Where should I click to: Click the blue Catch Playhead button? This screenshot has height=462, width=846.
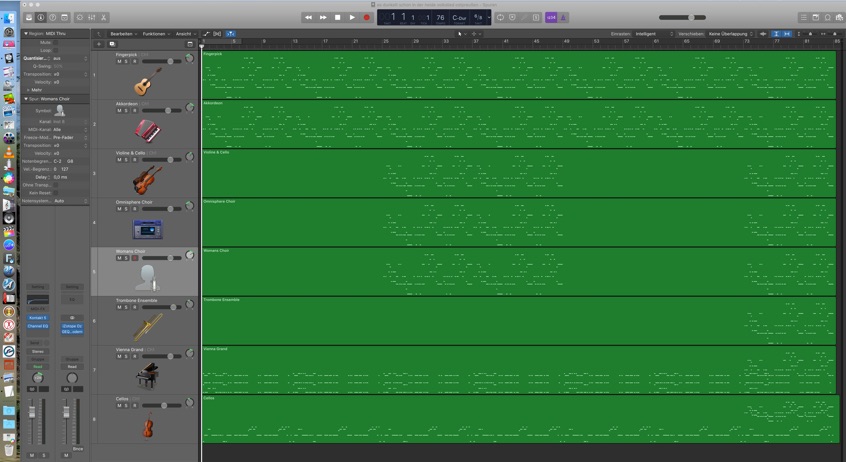coord(230,33)
